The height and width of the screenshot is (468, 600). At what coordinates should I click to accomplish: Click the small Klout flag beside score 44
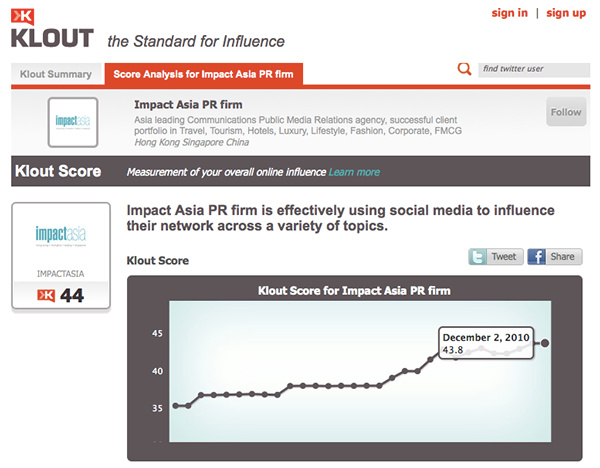tap(46, 295)
